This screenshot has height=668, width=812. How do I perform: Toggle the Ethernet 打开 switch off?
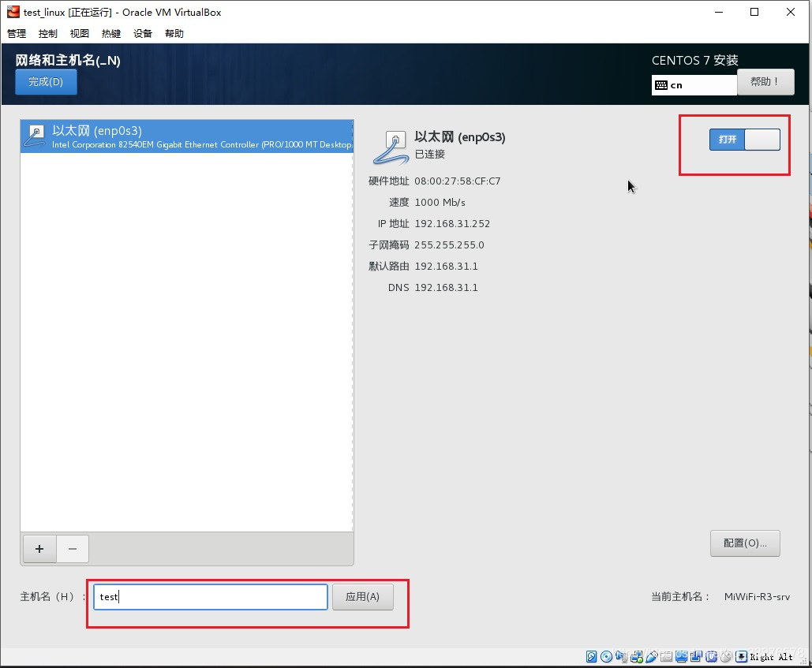click(745, 139)
